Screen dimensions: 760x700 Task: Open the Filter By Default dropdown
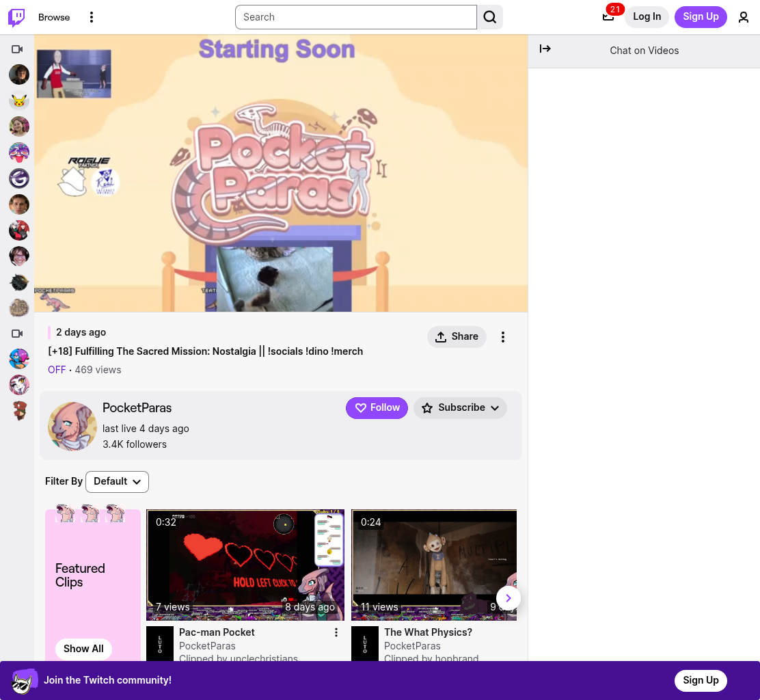pyautogui.click(x=117, y=481)
